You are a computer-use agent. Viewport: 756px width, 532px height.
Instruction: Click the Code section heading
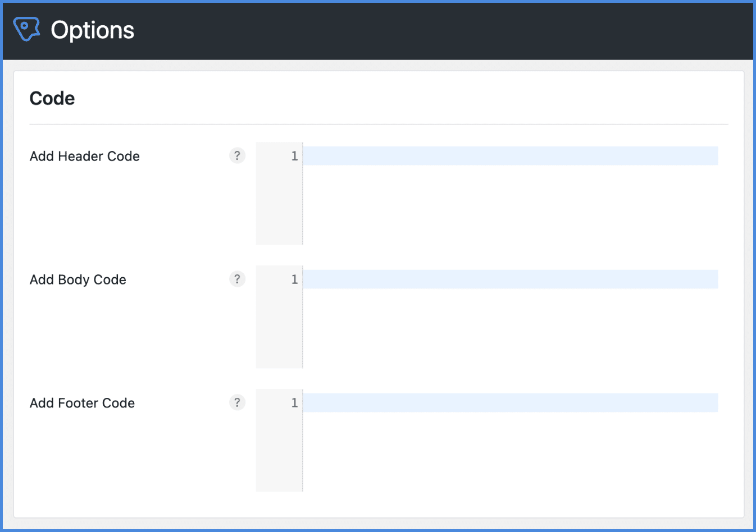pyautogui.click(x=52, y=98)
